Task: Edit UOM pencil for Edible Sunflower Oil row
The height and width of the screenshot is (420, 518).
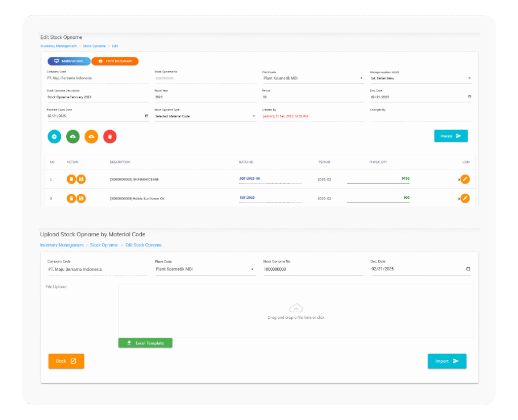Action: pyautogui.click(x=465, y=198)
